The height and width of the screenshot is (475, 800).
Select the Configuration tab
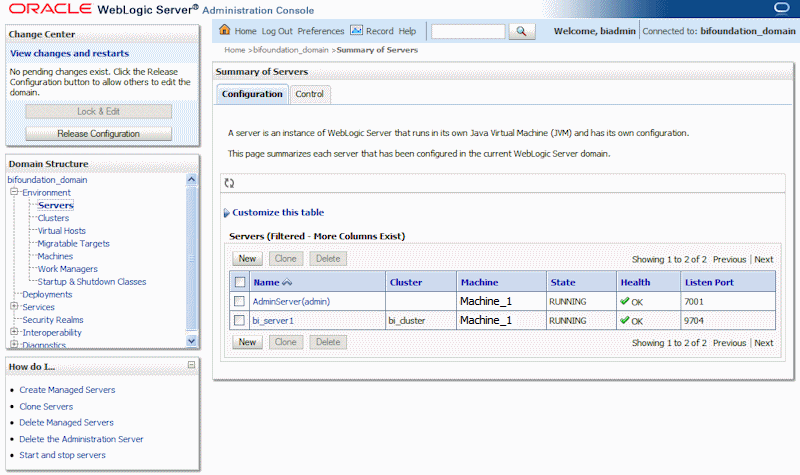tap(252, 94)
